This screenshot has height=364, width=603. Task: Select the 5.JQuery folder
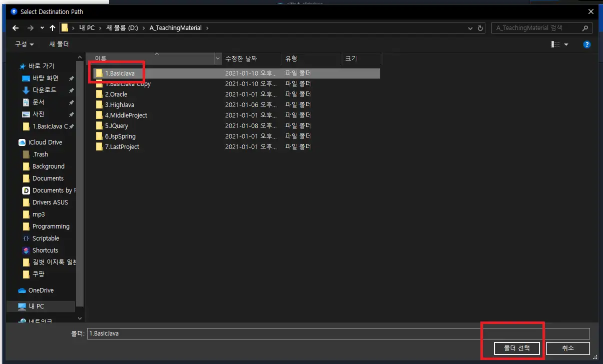pyautogui.click(x=236, y=125)
